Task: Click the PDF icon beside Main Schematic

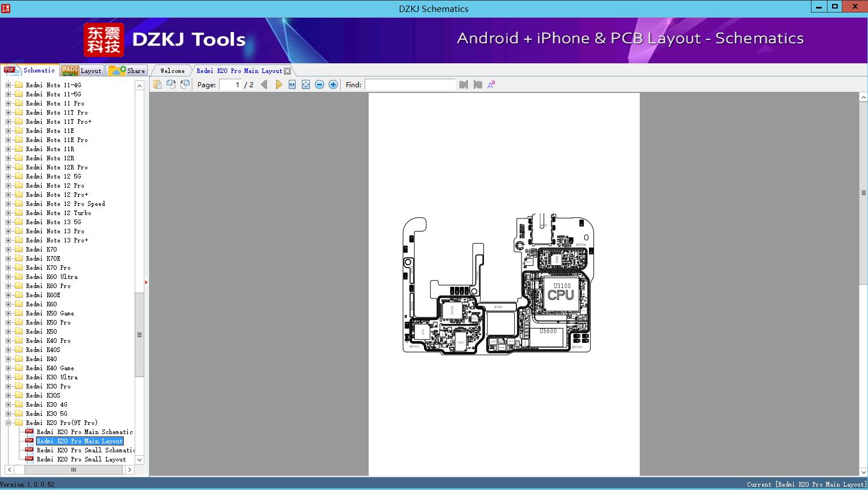Action: [x=29, y=431]
